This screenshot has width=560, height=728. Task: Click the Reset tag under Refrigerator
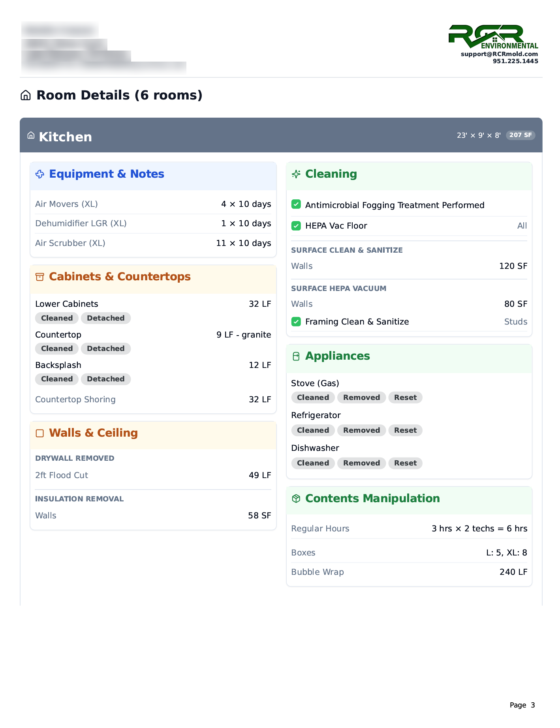coord(406,430)
